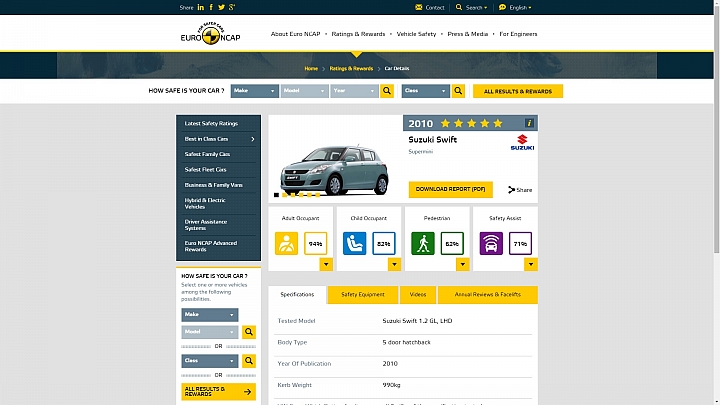Switch to Specifications tab
The width and height of the screenshot is (720, 405).
point(297,294)
